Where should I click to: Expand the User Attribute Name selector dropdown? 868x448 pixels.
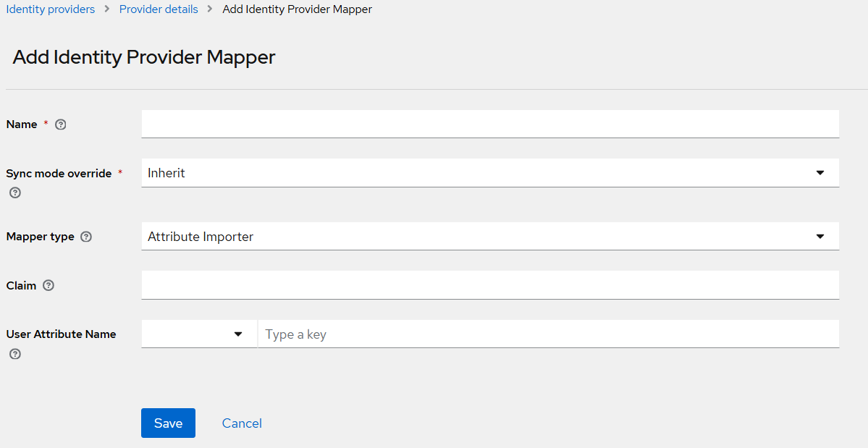(x=199, y=334)
